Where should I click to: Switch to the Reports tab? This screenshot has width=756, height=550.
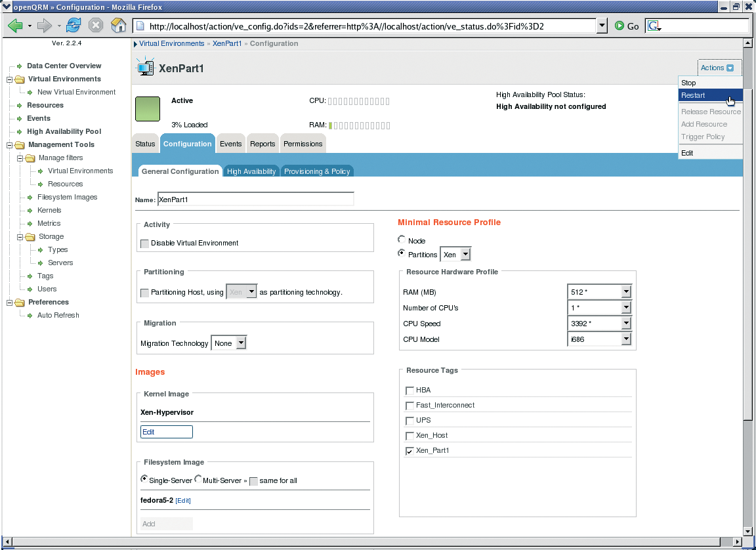click(x=262, y=144)
